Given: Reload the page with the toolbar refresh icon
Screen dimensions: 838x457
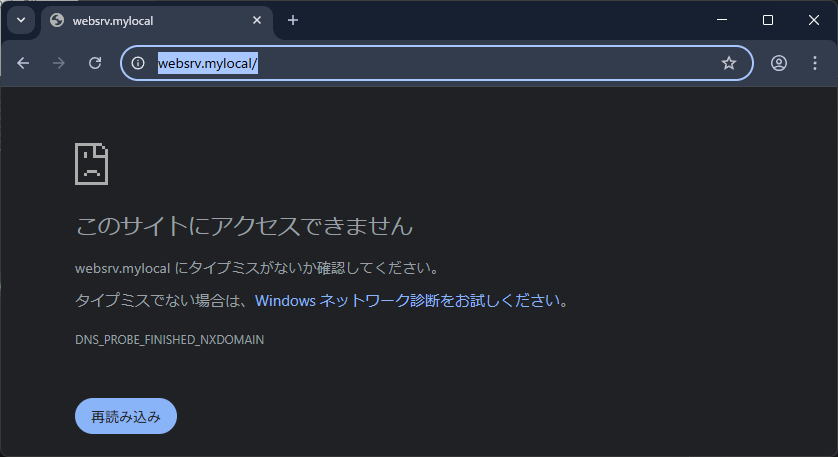Looking at the screenshot, I should pyautogui.click(x=95, y=63).
